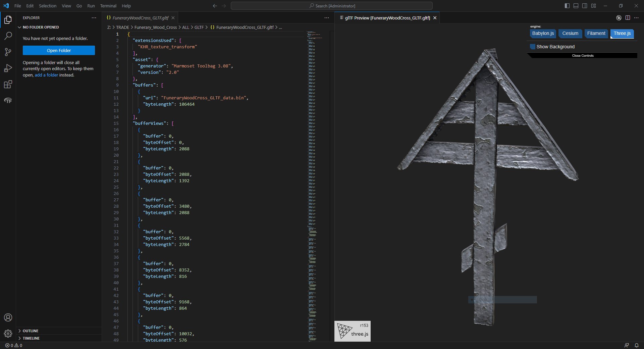The image size is (644, 349).
Task: Open the File menu
Action: click(x=18, y=6)
